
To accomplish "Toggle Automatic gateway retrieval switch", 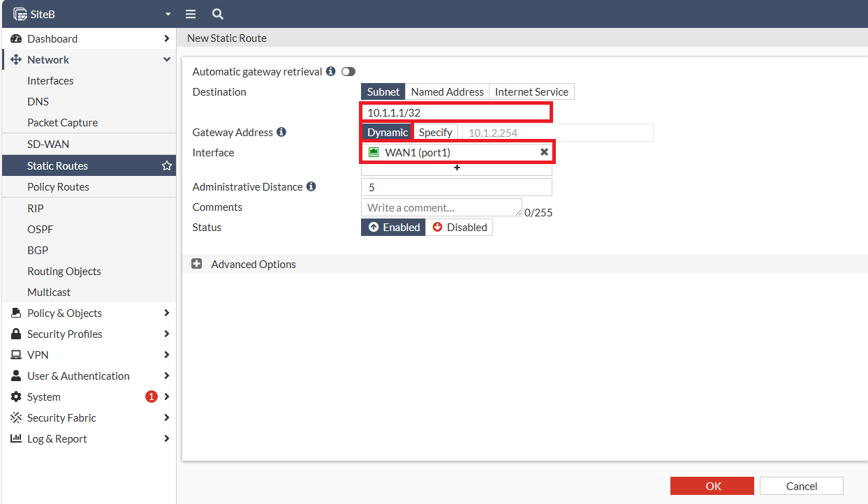I will click(x=348, y=71).
